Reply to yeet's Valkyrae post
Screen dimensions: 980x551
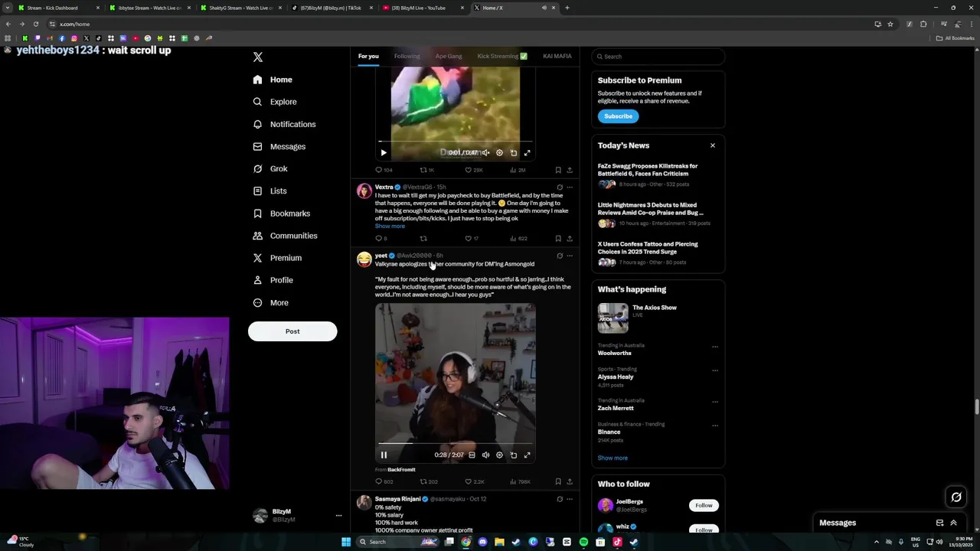(x=384, y=481)
